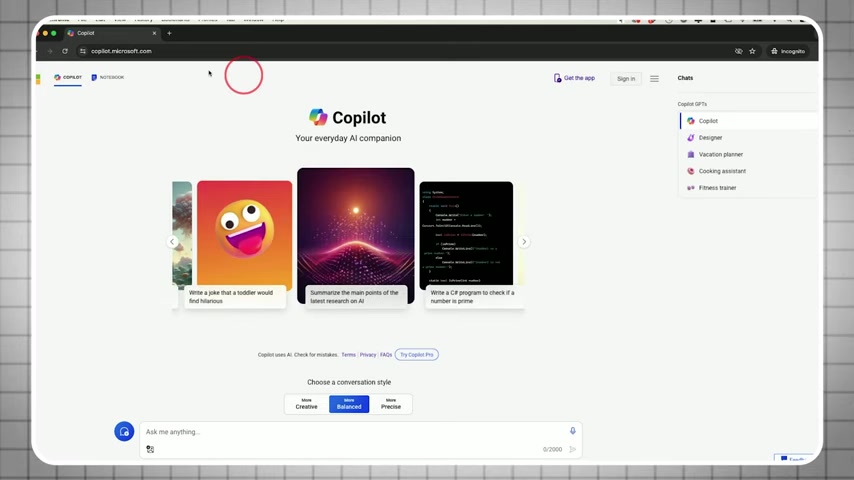The width and height of the screenshot is (854, 480).
Task: Click the Sign in button
Action: pyautogui.click(x=626, y=78)
